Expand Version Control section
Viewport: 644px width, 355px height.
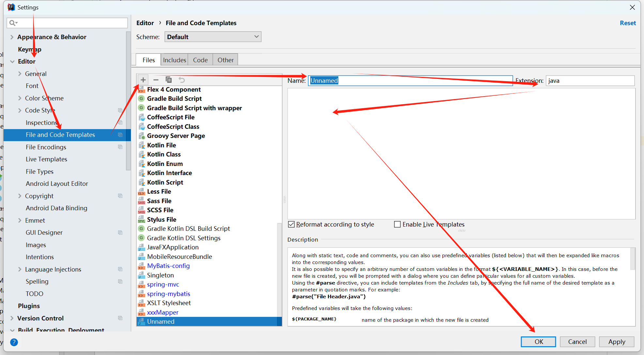(x=12, y=318)
